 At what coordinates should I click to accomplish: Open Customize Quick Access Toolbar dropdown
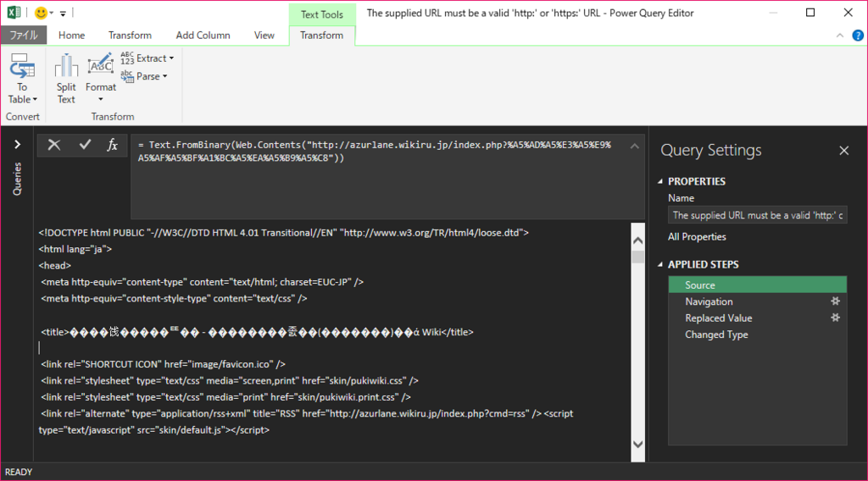[x=63, y=13]
